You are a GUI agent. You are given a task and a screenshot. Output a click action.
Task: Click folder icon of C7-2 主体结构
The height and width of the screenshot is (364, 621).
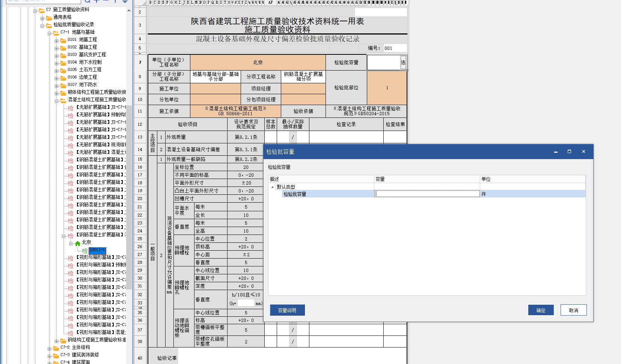pos(56,348)
